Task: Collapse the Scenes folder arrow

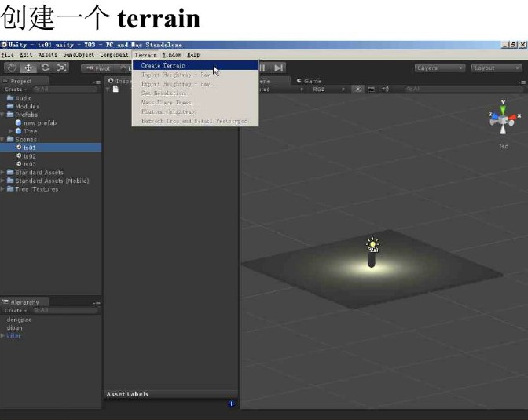Action: click(2, 139)
